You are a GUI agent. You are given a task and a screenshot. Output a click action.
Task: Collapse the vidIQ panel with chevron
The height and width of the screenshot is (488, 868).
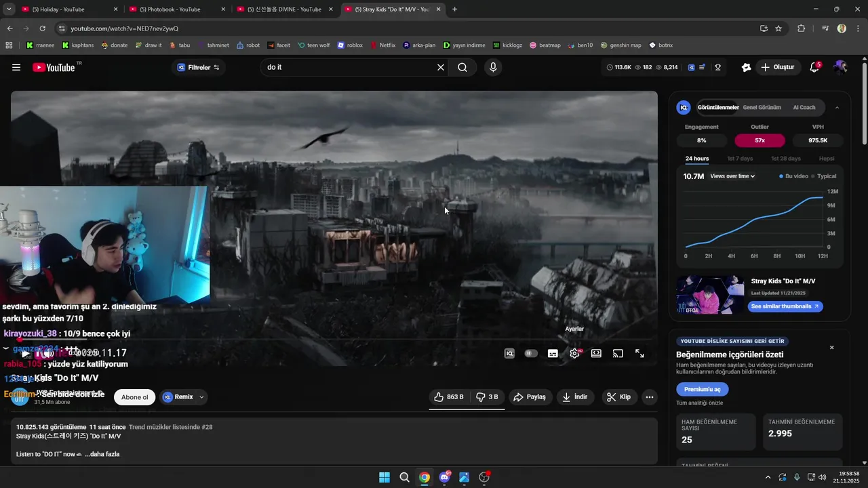coord(837,108)
